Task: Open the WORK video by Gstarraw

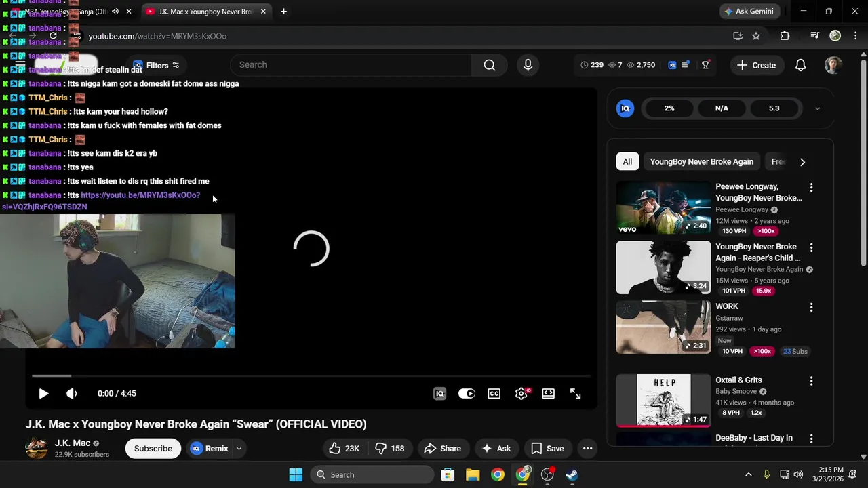Action: point(663,328)
